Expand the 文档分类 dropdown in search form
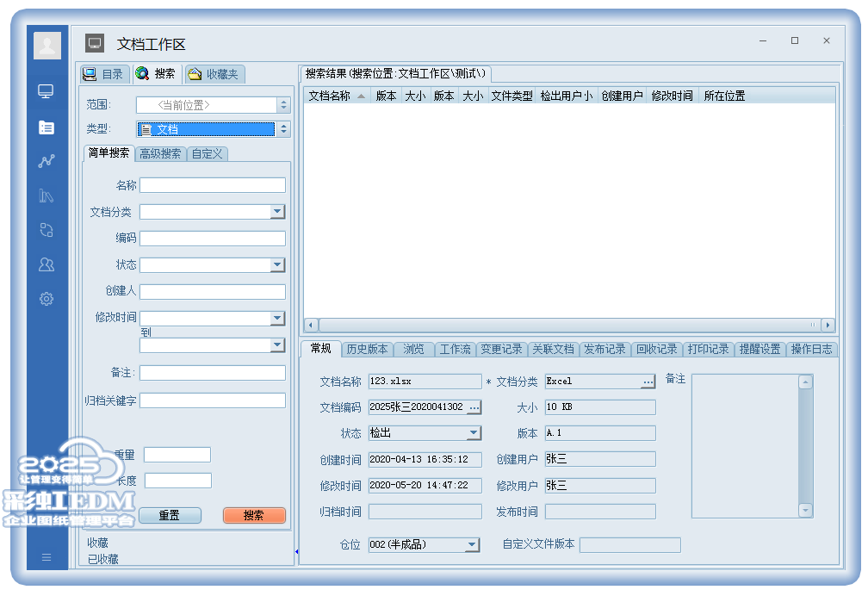The height and width of the screenshot is (596, 868). click(276, 212)
